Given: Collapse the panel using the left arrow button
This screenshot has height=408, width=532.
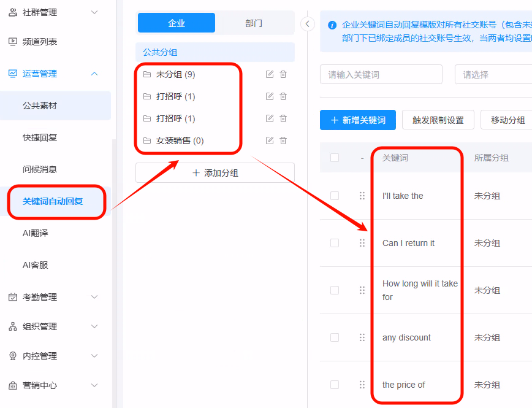Looking at the screenshot, I should (x=307, y=23).
